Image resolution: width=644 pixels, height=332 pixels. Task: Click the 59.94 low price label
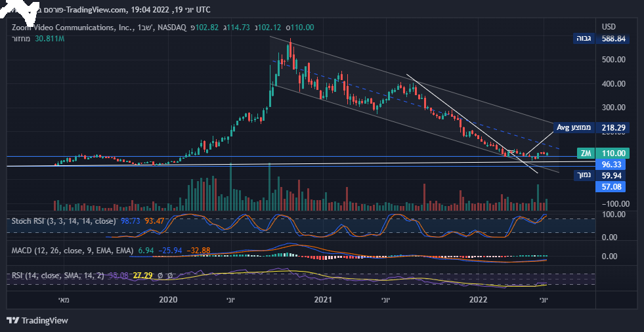[612, 176]
